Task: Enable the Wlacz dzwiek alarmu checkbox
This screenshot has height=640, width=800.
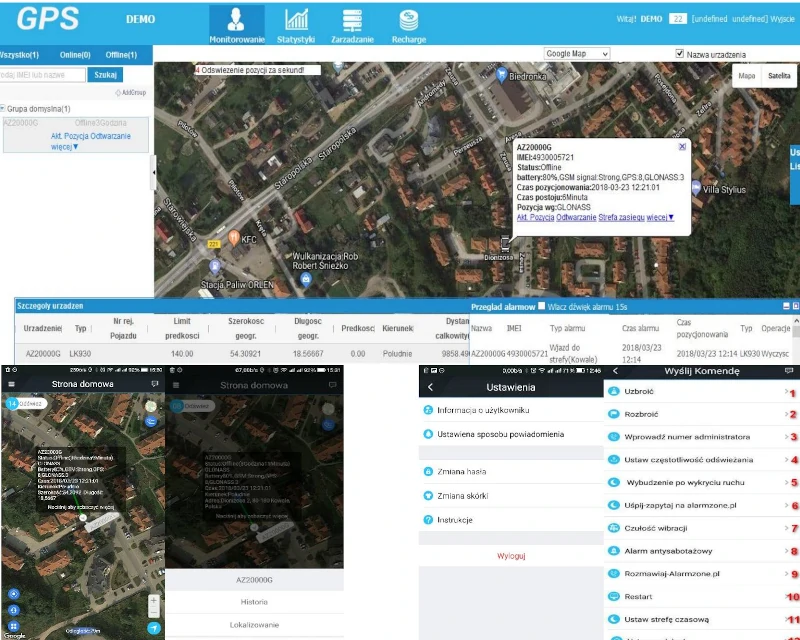Action: [543, 306]
